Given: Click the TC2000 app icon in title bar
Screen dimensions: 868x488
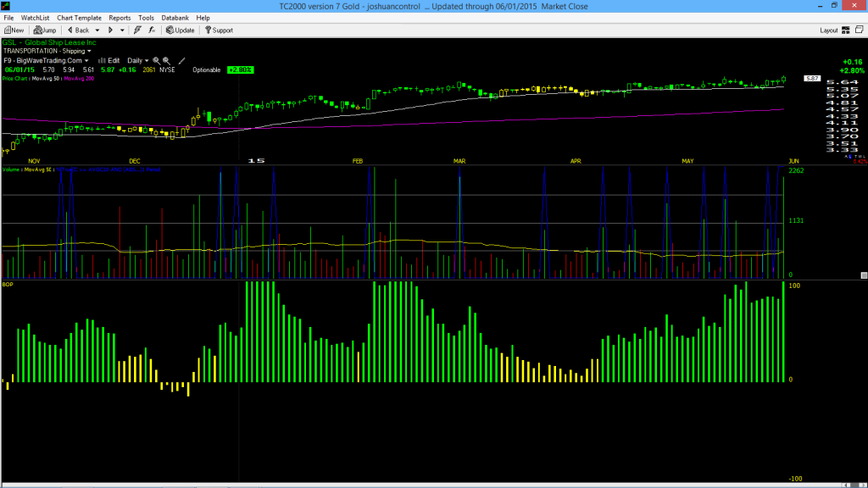Looking at the screenshot, I should [6, 6].
